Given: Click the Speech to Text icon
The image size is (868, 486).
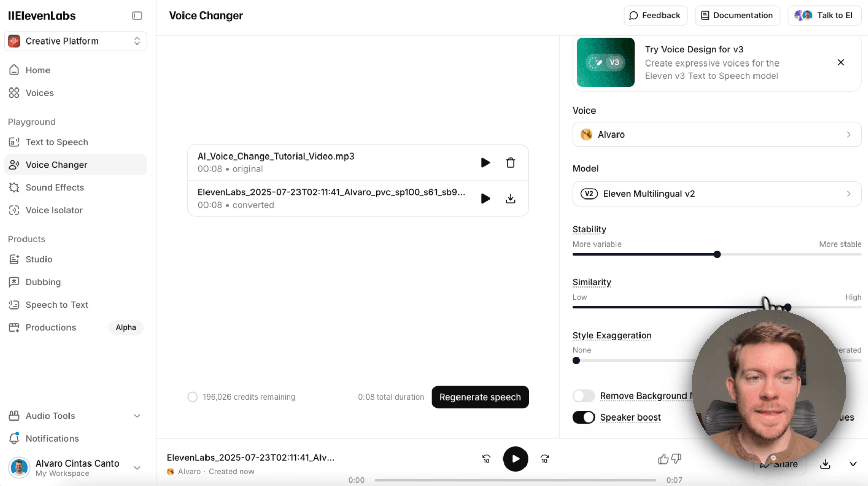Looking at the screenshot, I should pyautogui.click(x=14, y=305).
